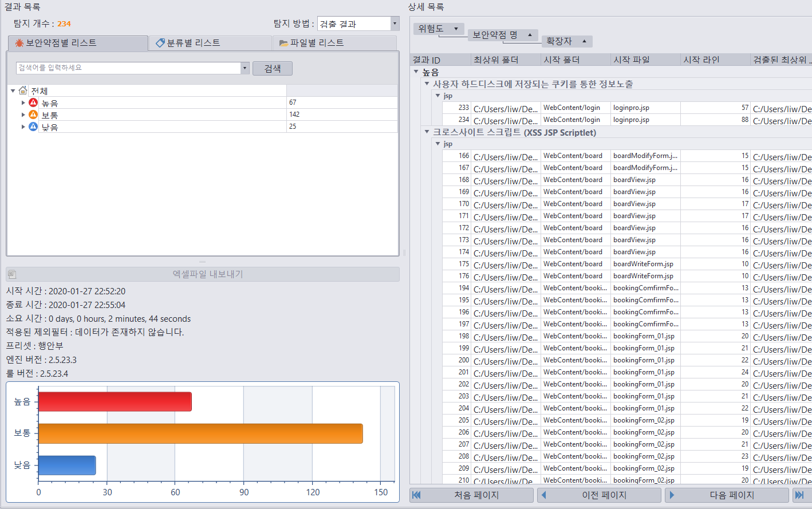Collapse the 크로스사이트 스크립트 XSS group

pos(427,132)
